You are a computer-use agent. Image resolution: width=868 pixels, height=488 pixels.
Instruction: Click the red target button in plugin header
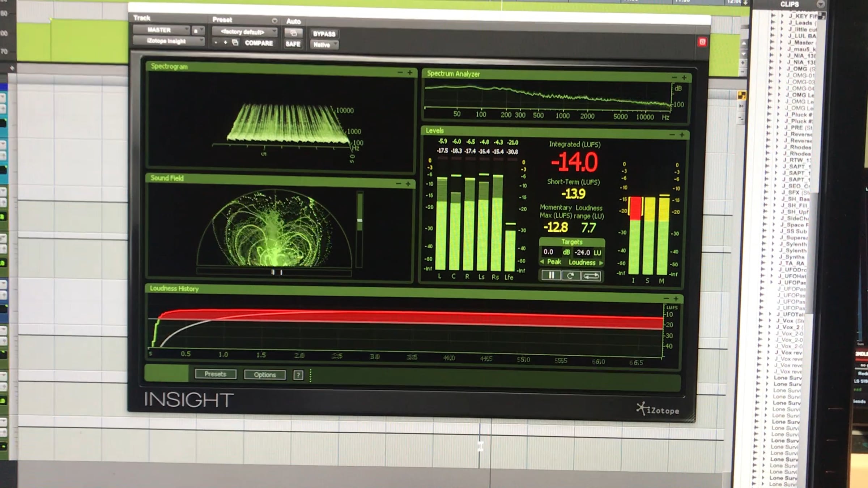click(702, 42)
